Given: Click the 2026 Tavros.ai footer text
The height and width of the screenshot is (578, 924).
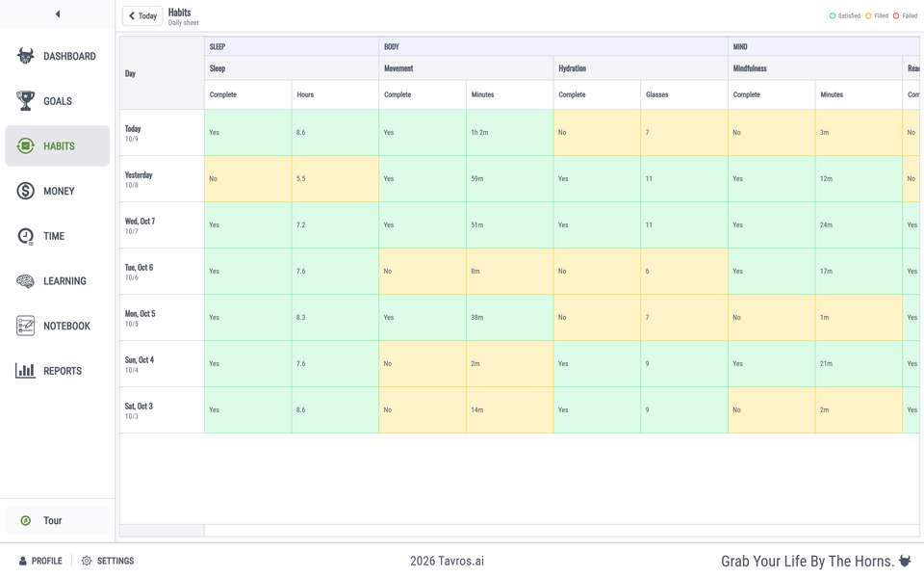Looking at the screenshot, I should click(448, 561).
